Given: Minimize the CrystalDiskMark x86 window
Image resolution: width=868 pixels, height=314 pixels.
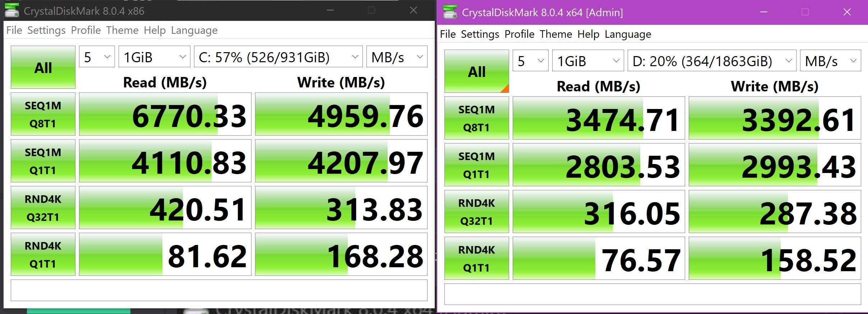Looking at the screenshot, I should [x=330, y=10].
